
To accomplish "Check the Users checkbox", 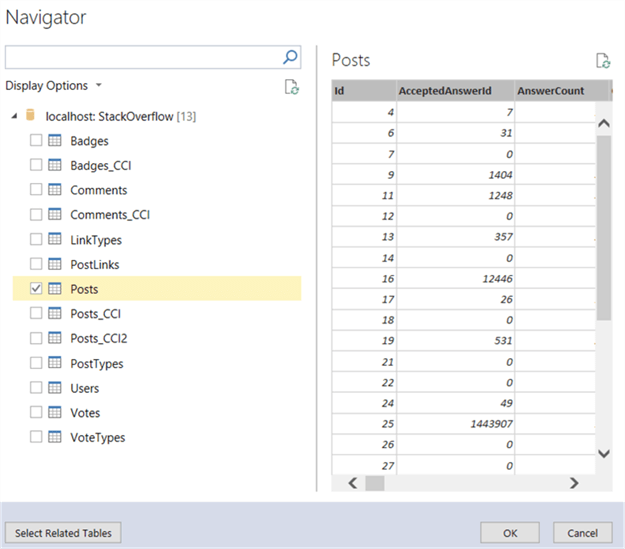I will [x=36, y=388].
